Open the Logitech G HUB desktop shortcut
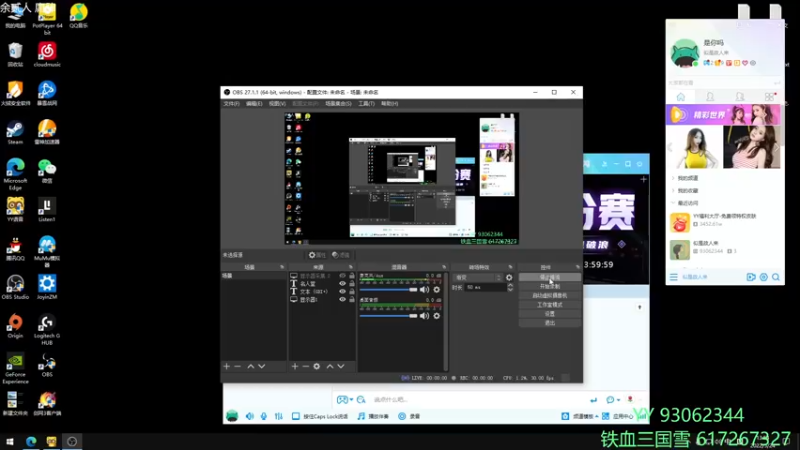This screenshot has width=800, height=450. point(47,330)
